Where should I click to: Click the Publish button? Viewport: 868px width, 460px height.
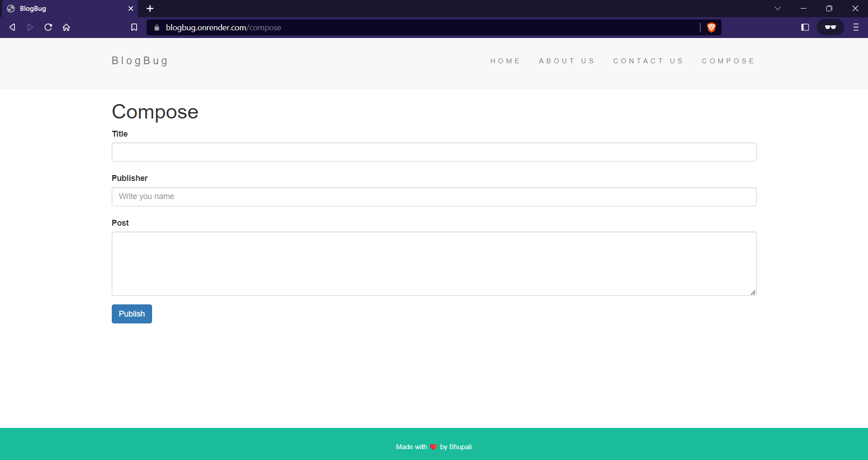131,313
